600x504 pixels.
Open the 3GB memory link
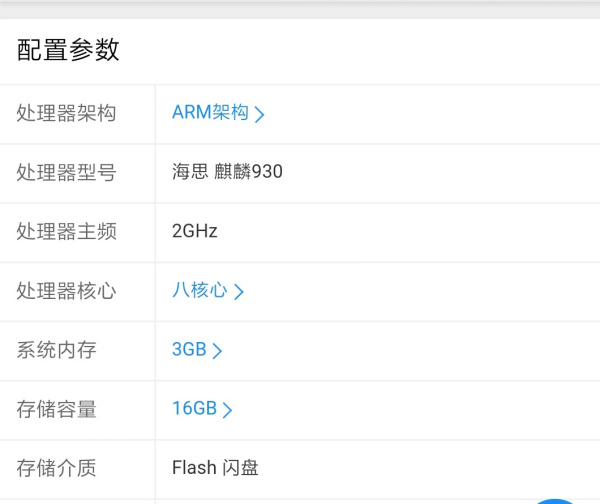point(189,349)
